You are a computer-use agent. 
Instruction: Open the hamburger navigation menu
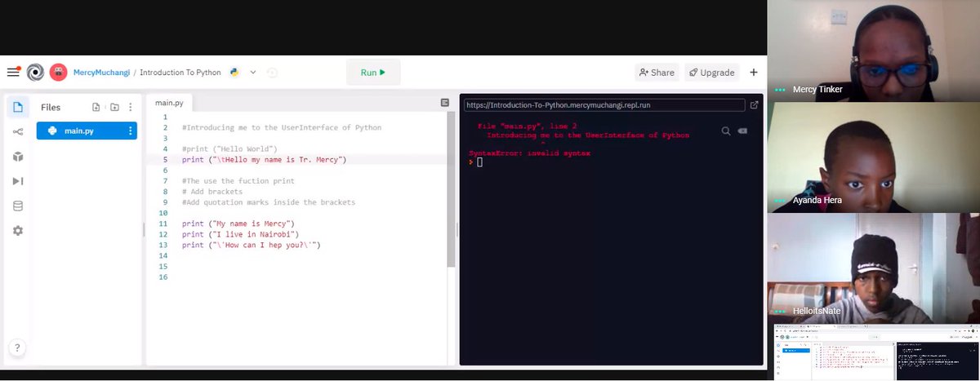(x=13, y=72)
